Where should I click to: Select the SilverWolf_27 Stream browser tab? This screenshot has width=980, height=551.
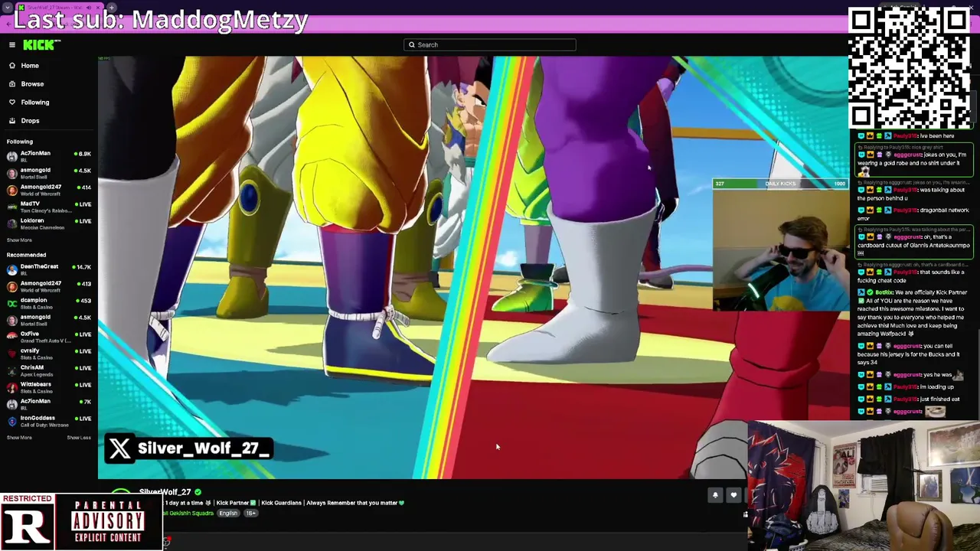(60, 8)
